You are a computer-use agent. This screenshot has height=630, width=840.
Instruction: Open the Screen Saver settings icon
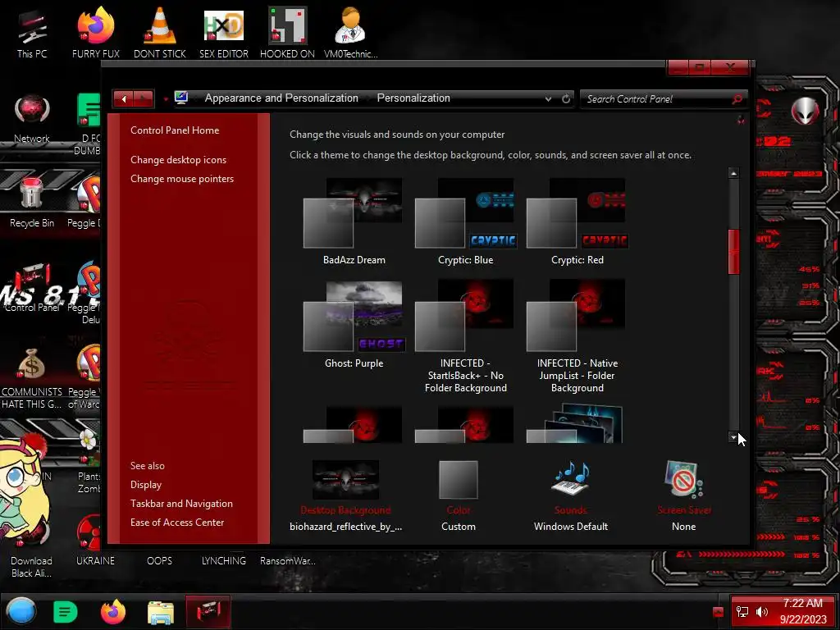click(x=683, y=479)
